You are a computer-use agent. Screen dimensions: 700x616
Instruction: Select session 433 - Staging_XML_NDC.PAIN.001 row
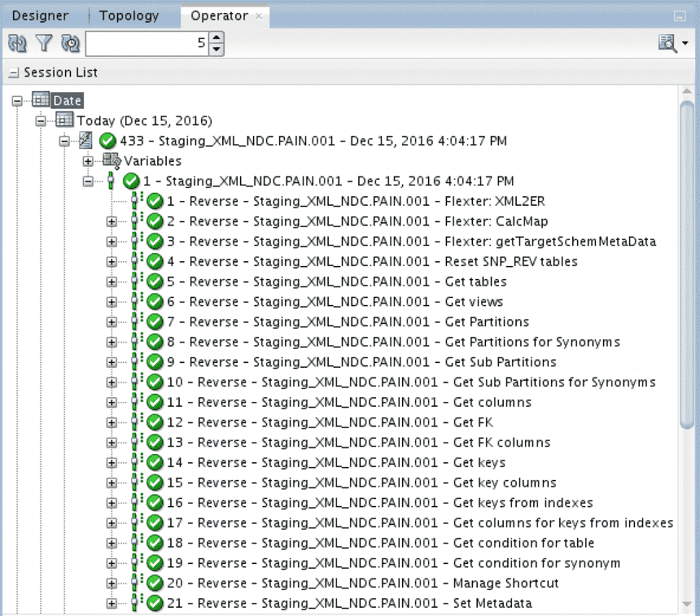pyautogui.click(x=313, y=141)
